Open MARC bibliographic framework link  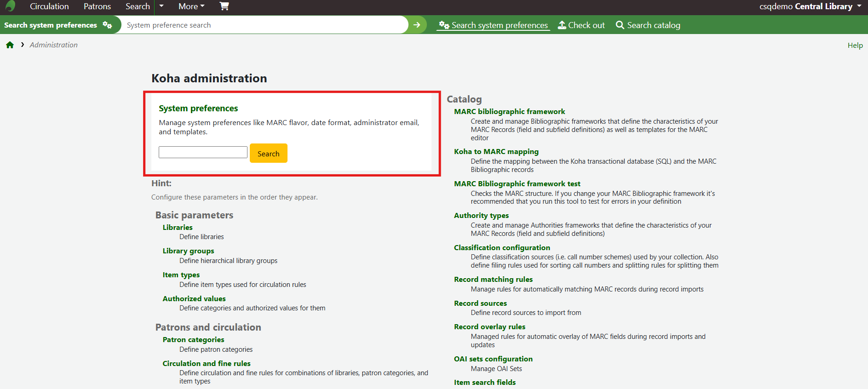pos(509,111)
